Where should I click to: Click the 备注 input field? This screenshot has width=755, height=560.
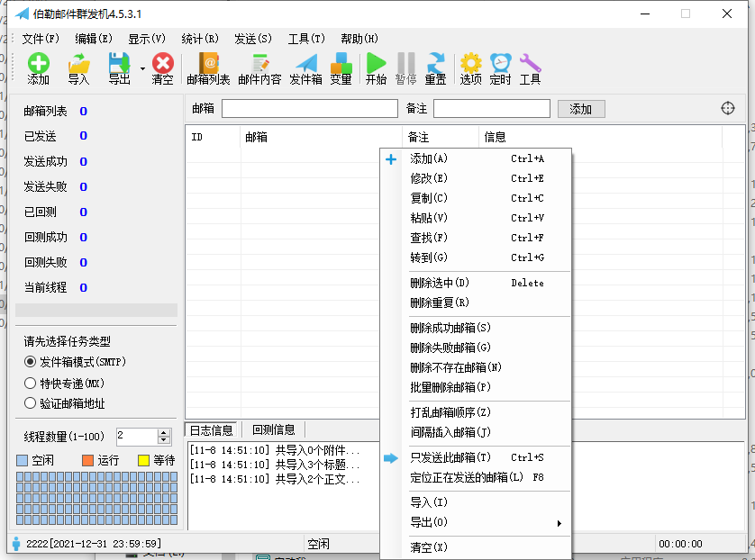pyautogui.click(x=492, y=108)
